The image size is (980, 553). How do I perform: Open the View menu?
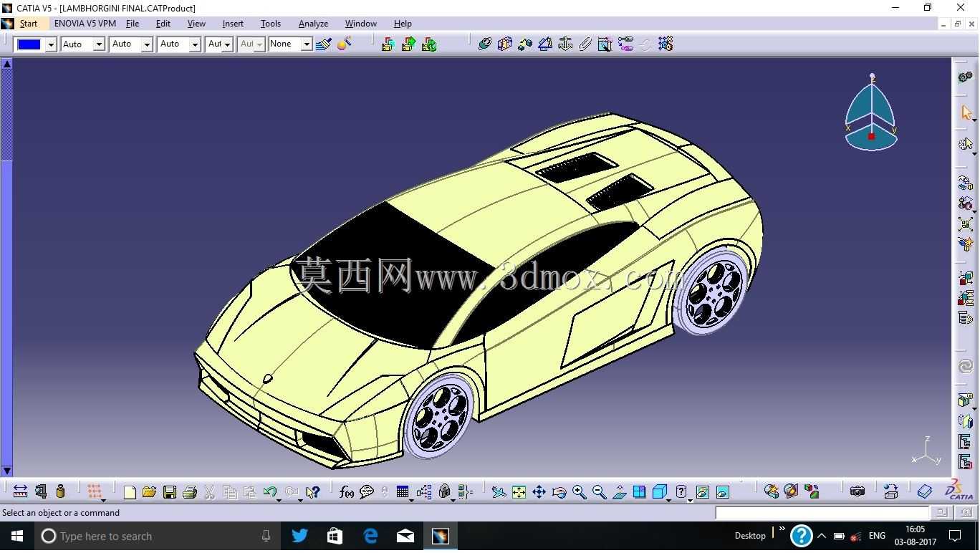point(196,24)
